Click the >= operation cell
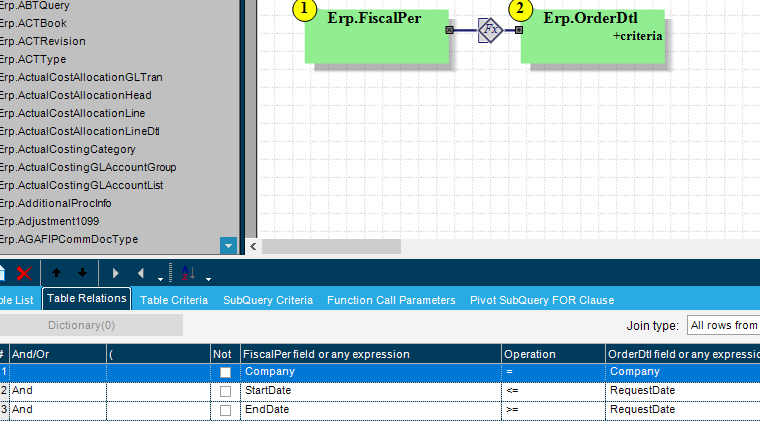 (x=553, y=410)
